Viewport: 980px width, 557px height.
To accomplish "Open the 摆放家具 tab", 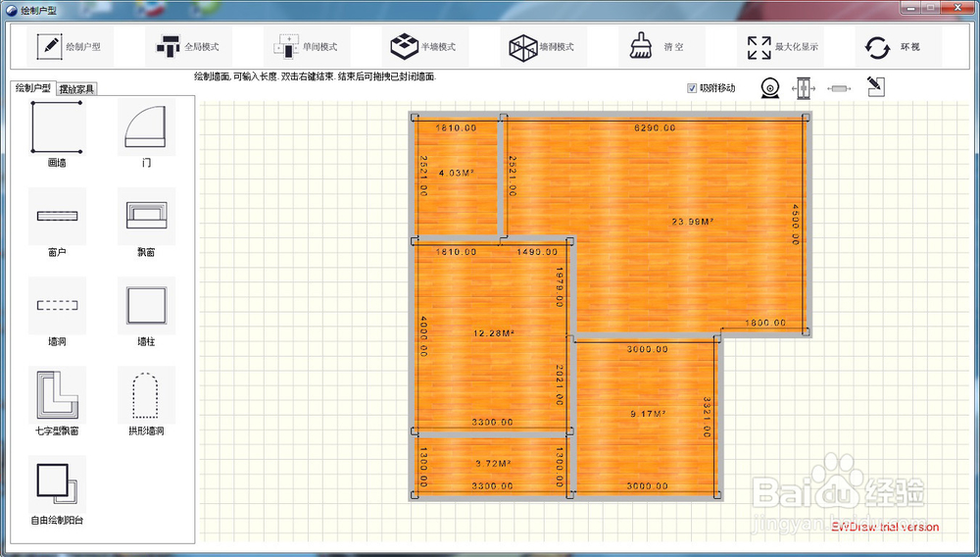I will tap(76, 89).
